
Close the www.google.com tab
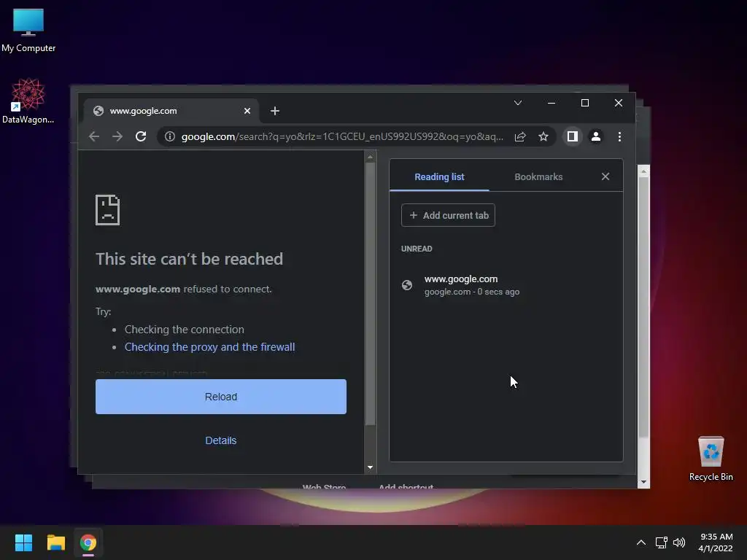[x=247, y=111]
